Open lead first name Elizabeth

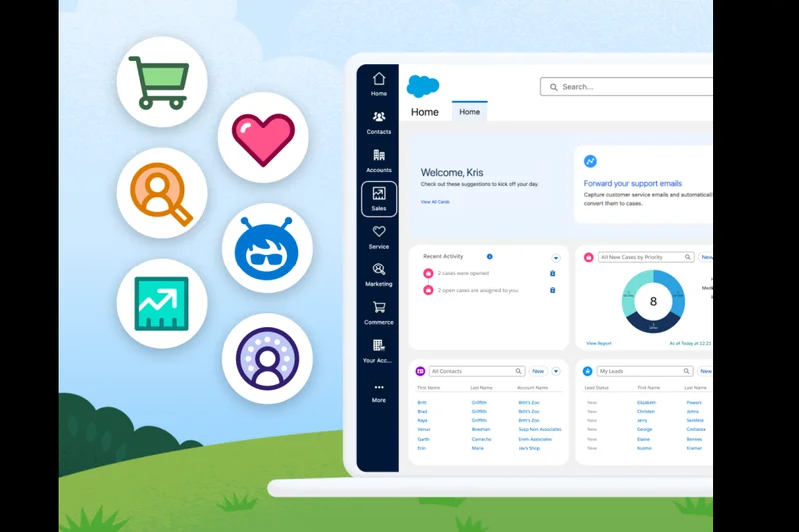[646, 402]
